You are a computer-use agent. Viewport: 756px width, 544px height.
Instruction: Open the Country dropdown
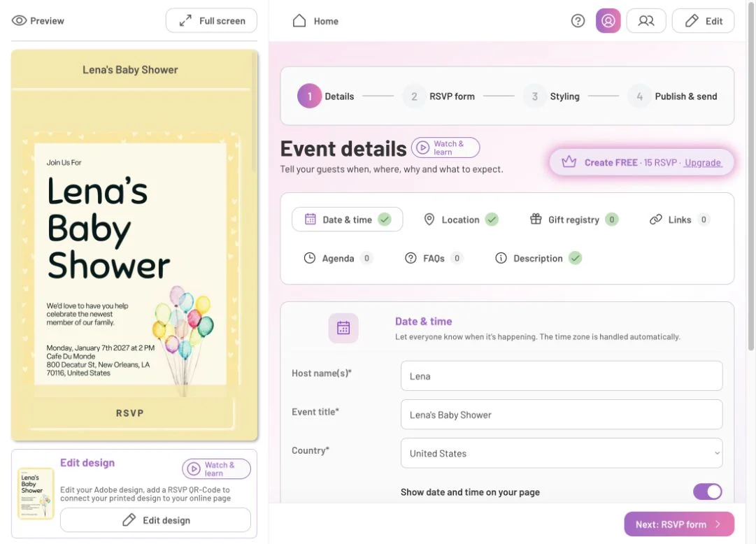[x=561, y=453]
